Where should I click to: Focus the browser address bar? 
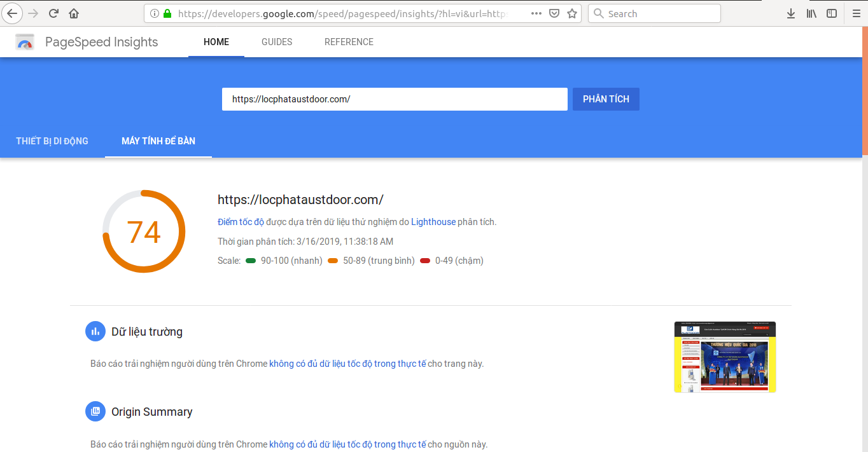(x=363, y=13)
